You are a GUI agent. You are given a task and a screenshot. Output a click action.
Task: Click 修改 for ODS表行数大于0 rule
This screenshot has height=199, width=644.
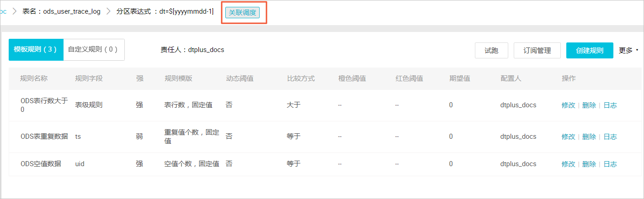pyautogui.click(x=569, y=105)
